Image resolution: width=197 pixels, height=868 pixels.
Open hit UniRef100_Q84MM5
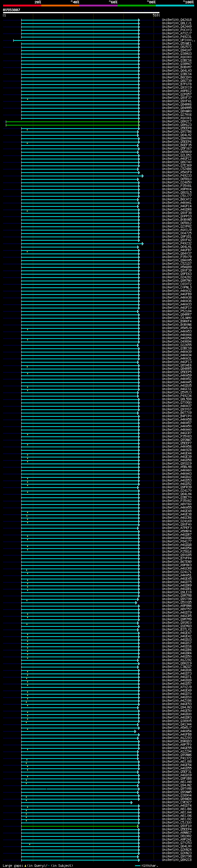[x=176, y=108]
